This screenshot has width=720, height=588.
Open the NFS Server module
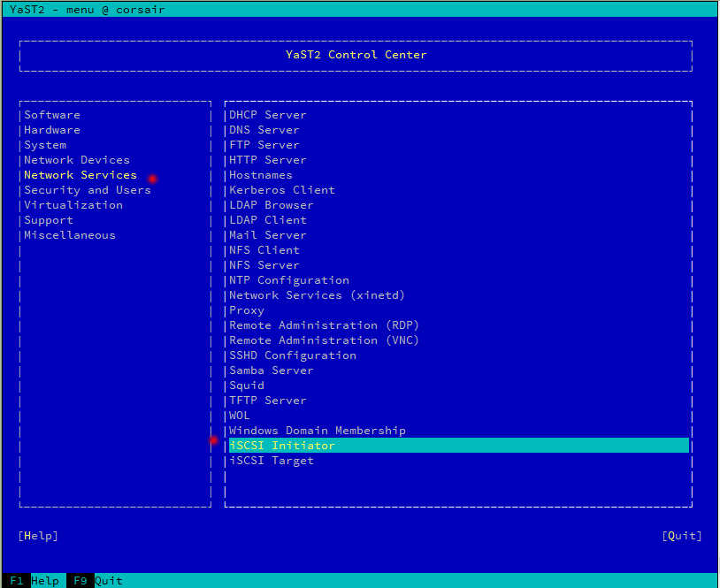coord(264,265)
